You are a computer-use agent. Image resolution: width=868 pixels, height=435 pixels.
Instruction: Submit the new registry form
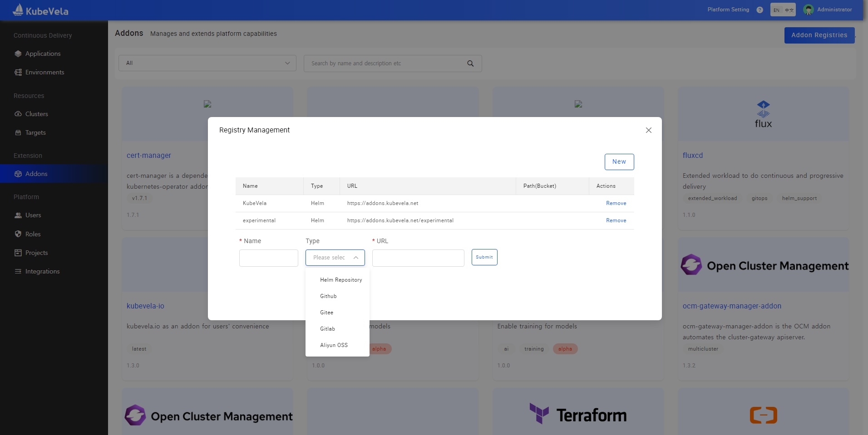click(x=484, y=257)
